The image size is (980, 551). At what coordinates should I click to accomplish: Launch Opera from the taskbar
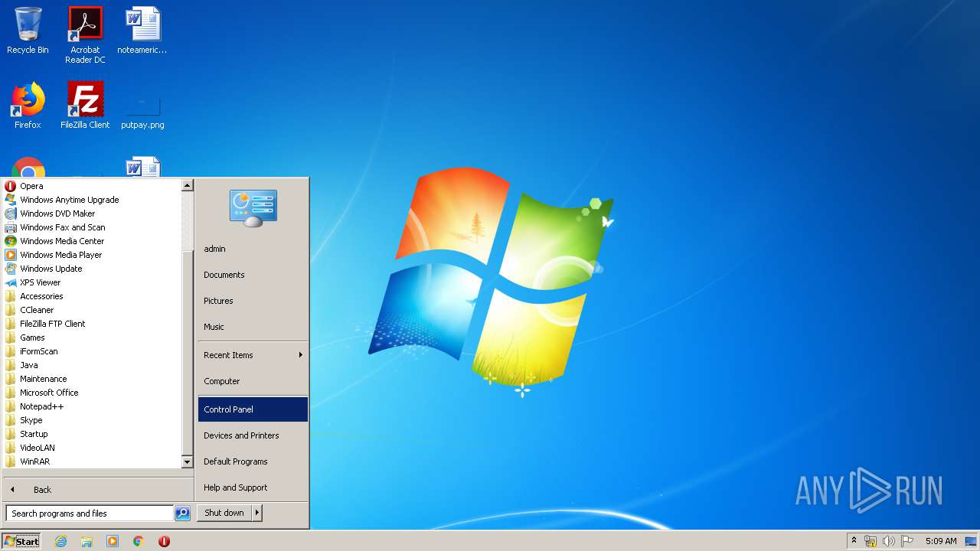coord(164,541)
